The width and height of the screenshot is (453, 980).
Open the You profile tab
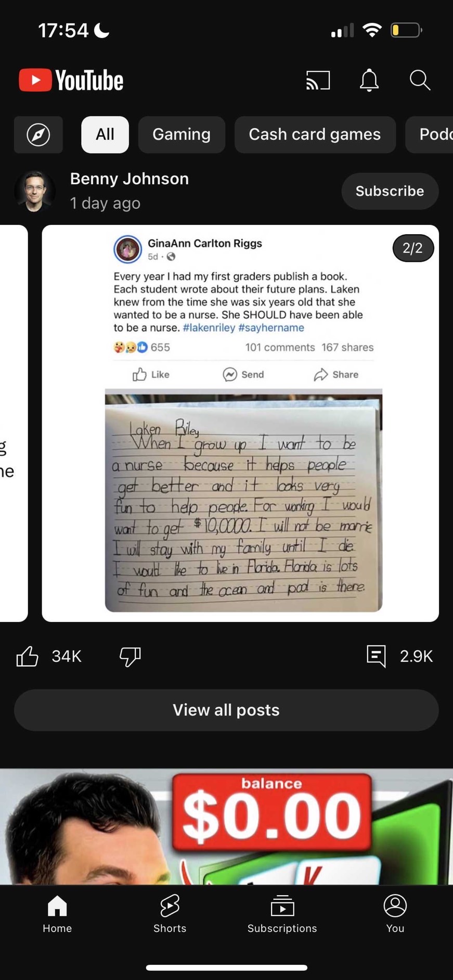pos(395,913)
